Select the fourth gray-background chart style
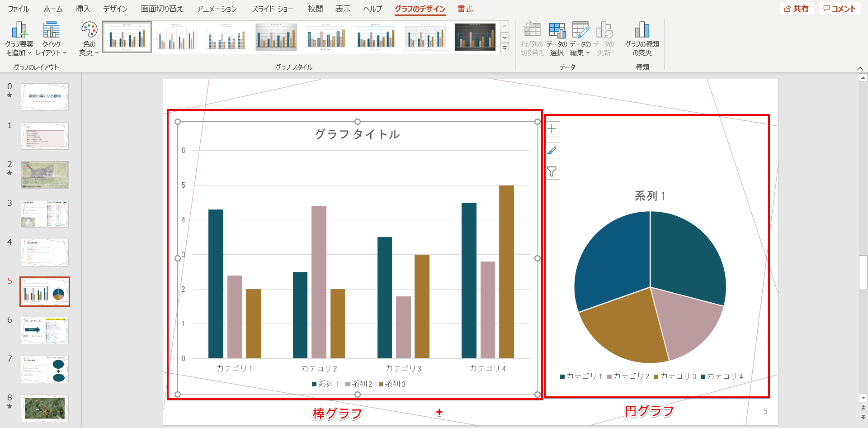 point(276,37)
